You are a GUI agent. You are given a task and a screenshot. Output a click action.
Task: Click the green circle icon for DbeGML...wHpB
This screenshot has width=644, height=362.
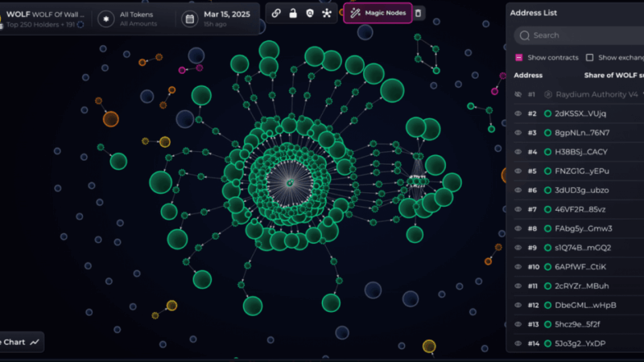[547, 305]
